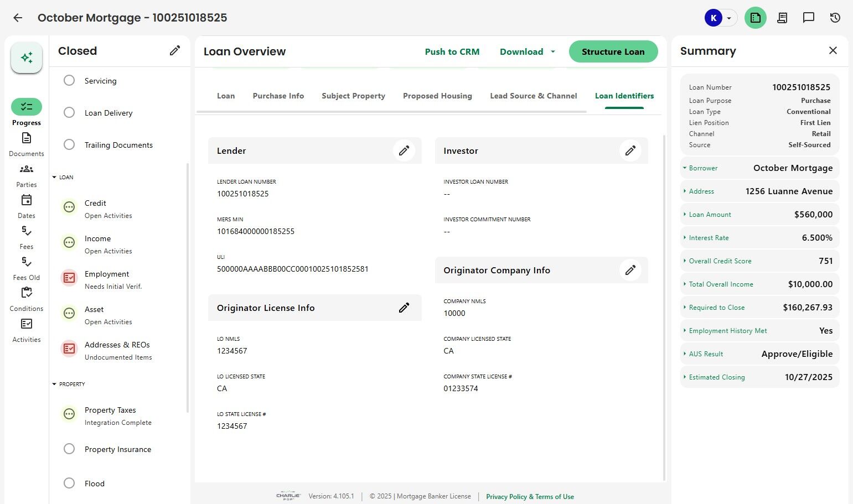The height and width of the screenshot is (504, 853).
Task: Click the progress list vertical scrollbar
Action: [188, 288]
